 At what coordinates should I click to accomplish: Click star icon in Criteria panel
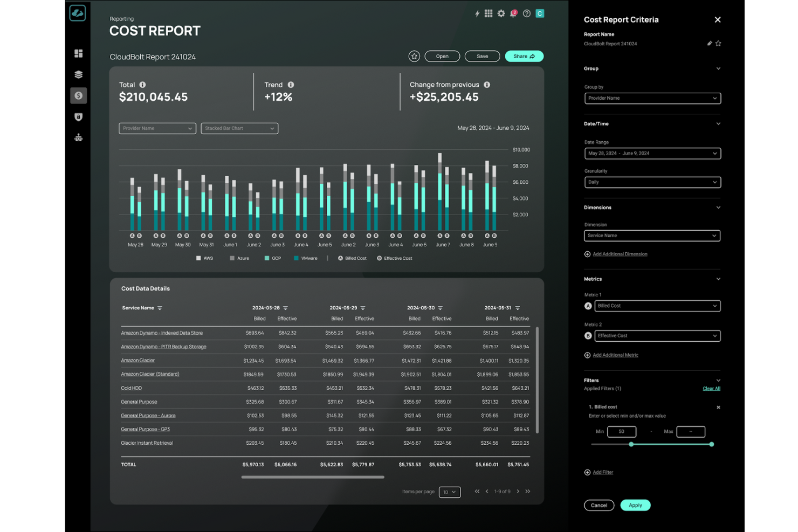pyautogui.click(x=718, y=44)
